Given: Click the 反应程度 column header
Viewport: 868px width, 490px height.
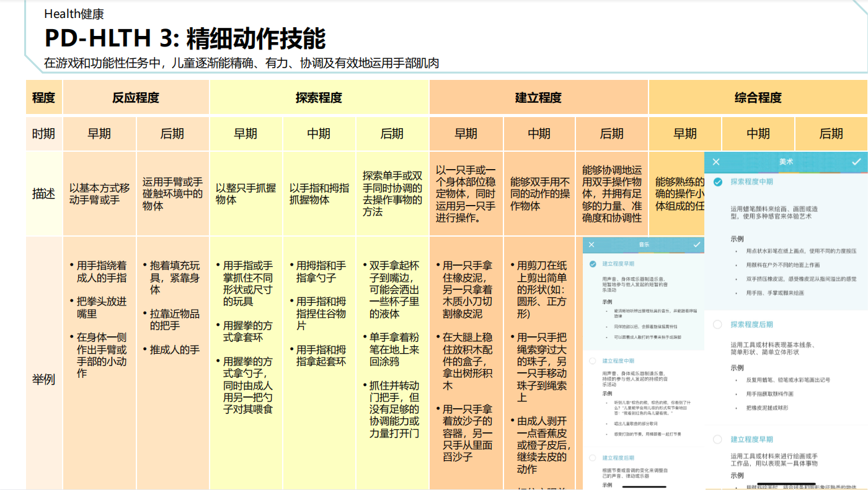Looking at the screenshot, I should click(x=136, y=97).
